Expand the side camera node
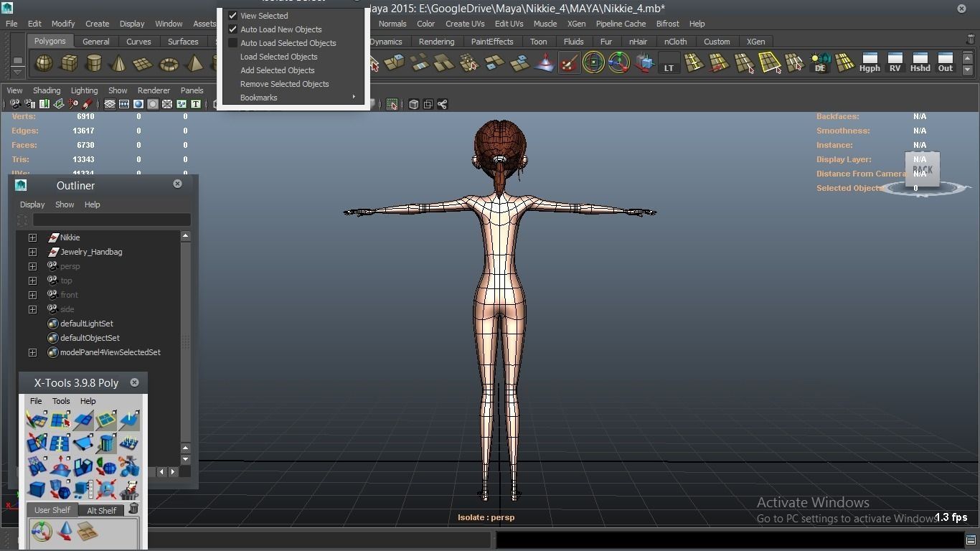 32,309
